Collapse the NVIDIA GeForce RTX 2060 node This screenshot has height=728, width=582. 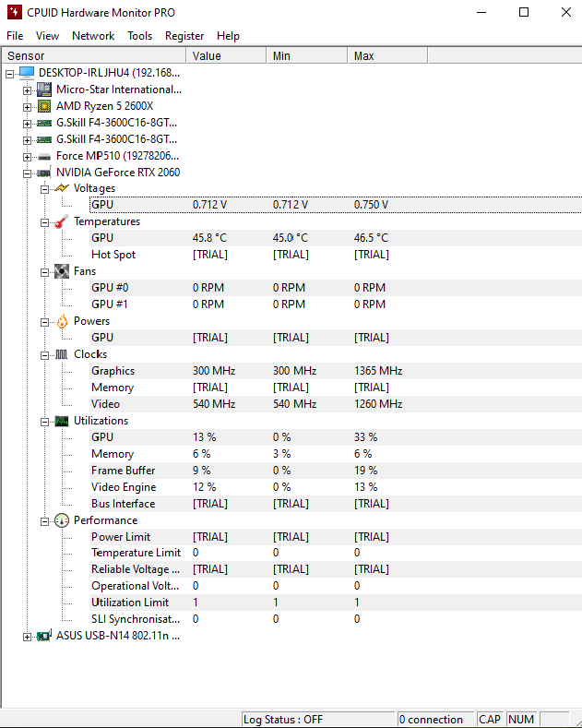point(28,173)
